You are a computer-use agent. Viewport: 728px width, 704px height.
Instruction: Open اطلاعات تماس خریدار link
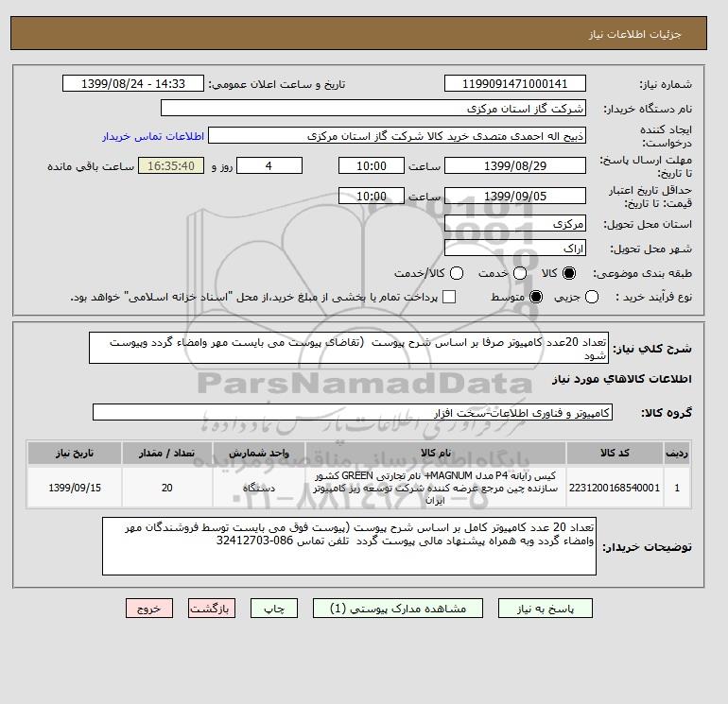point(153,136)
